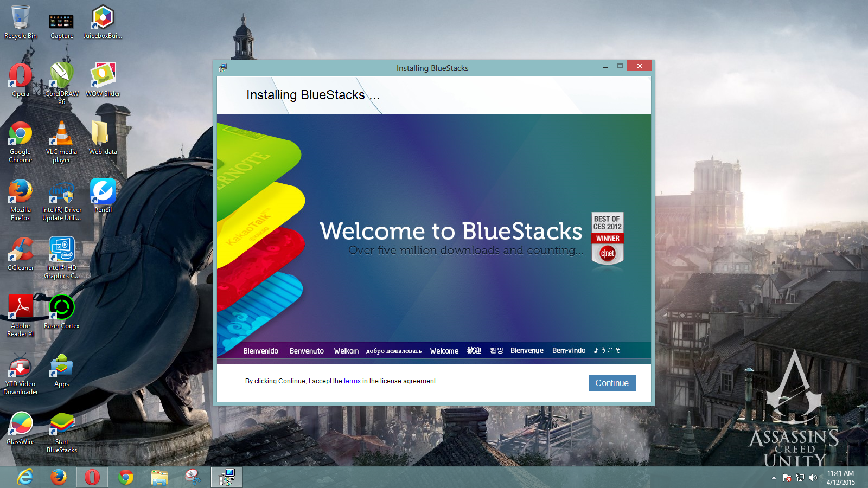Open Firefox from the taskbar
Viewport: 868px width, 488px height.
point(59,477)
